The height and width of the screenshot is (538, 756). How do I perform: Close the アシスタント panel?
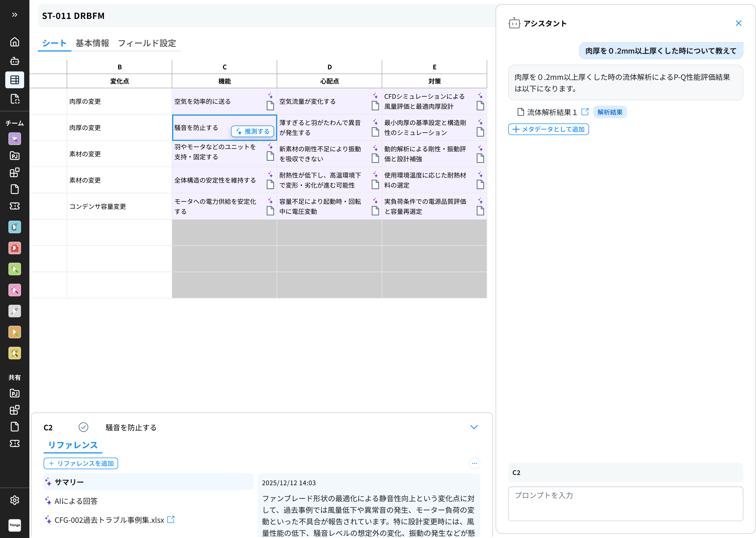[738, 23]
